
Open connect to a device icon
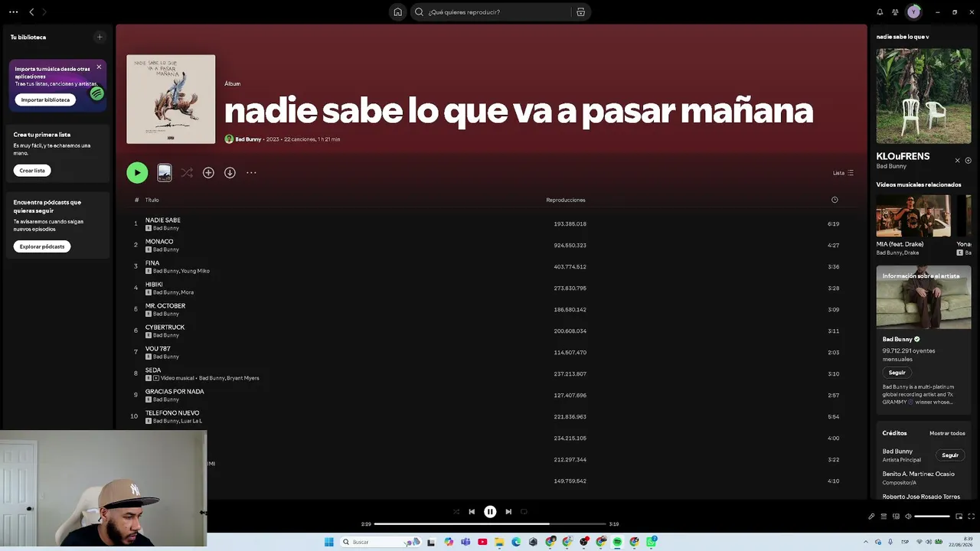pyautogui.click(x=896, y=517)
